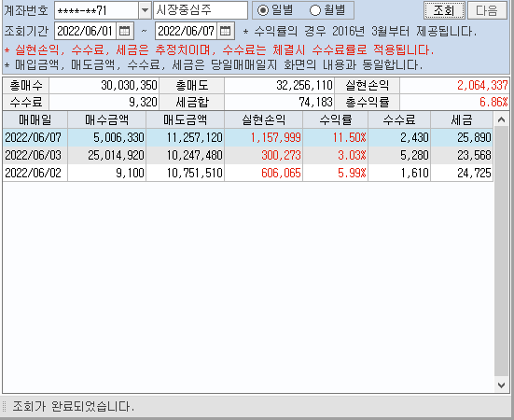
Task: Click the start date field 2022/06/01
Action: 85,31
